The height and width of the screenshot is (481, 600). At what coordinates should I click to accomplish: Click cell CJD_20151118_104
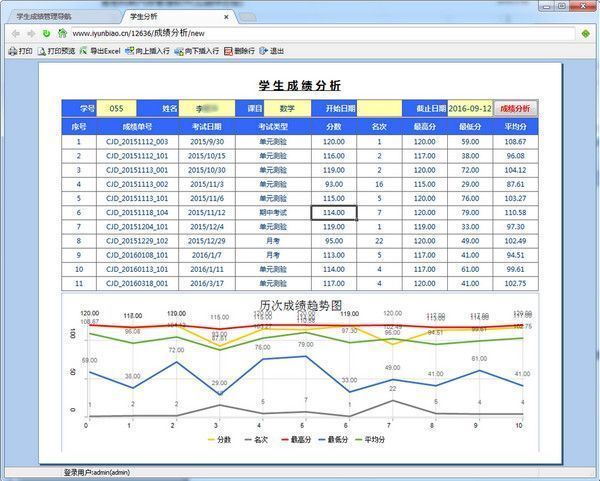pos(137,213)
